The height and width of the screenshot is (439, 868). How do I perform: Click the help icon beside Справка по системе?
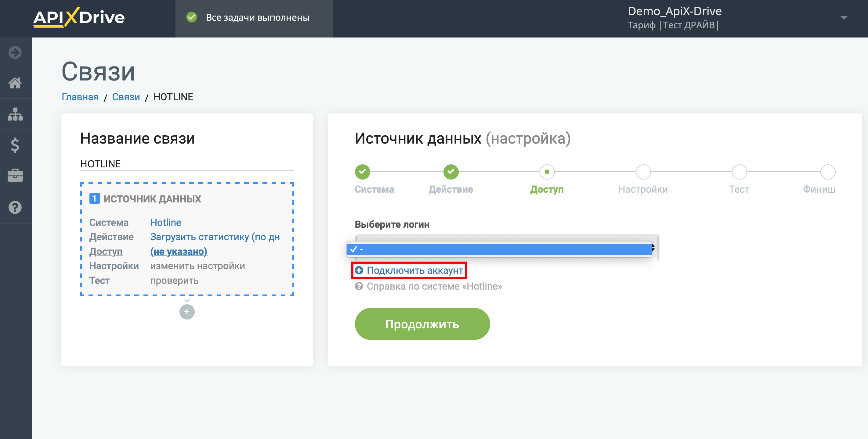pos(359,287)
